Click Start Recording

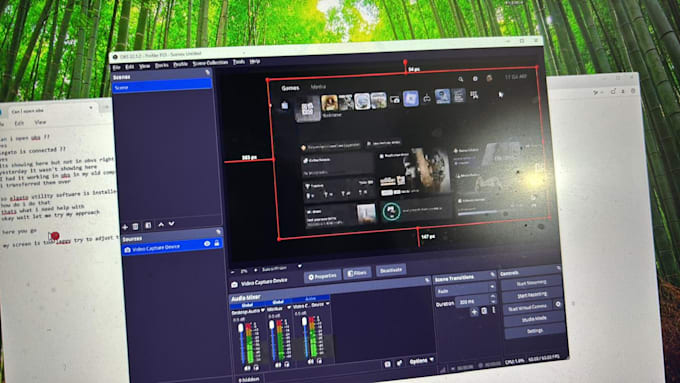pyautogui.click(x=532, y=295)
